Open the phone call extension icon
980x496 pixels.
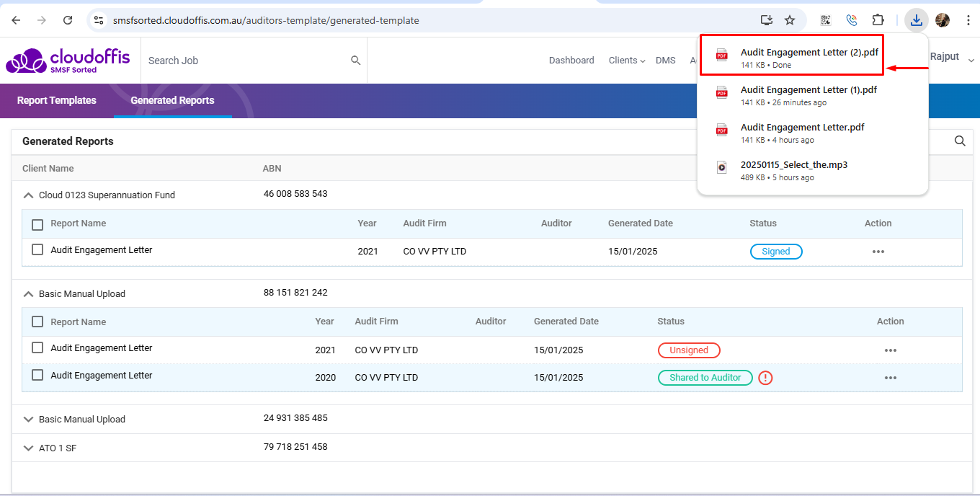point(852,20)
